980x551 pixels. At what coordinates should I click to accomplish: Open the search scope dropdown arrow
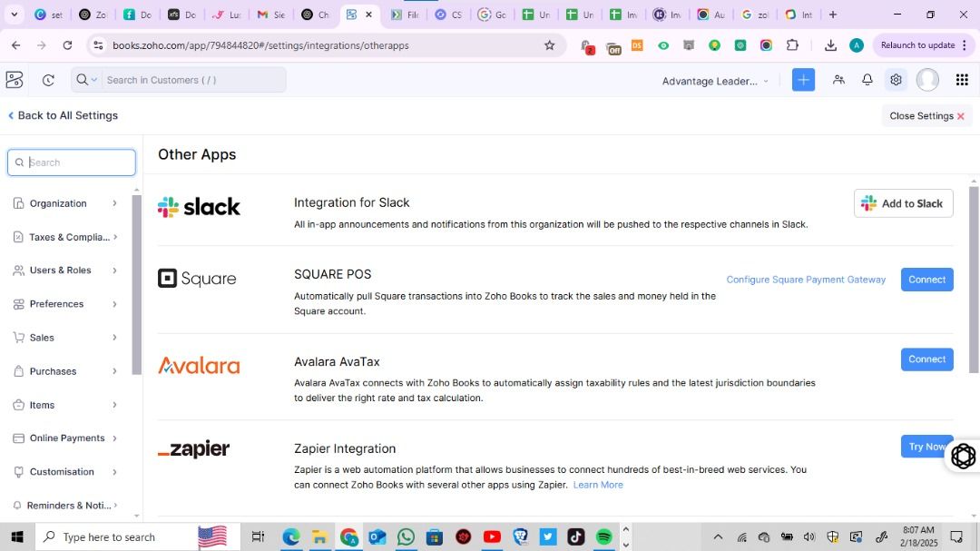click(93, 80)
